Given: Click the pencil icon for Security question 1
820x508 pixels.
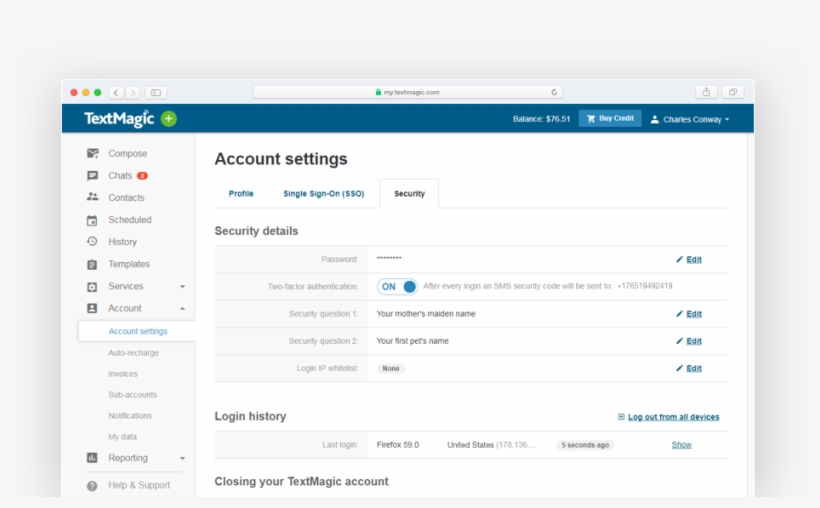Looking at the screenshot, I should click(x=679, y=314).
